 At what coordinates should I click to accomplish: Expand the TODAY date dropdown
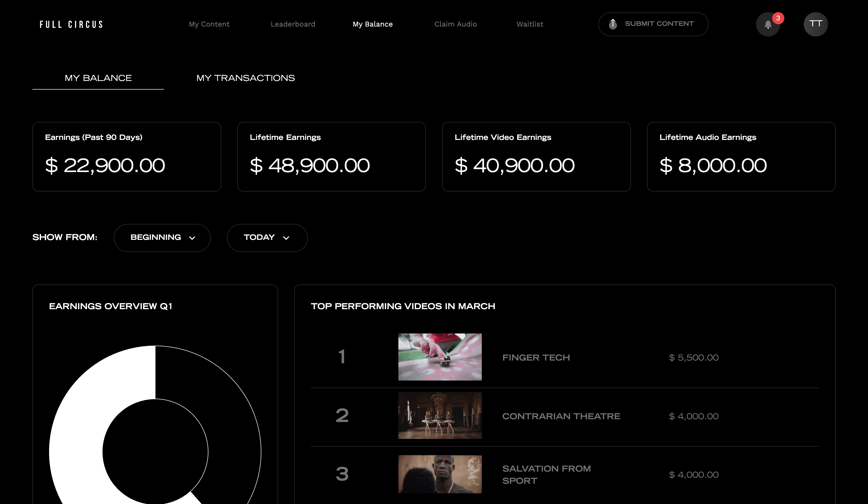[267, 238]
